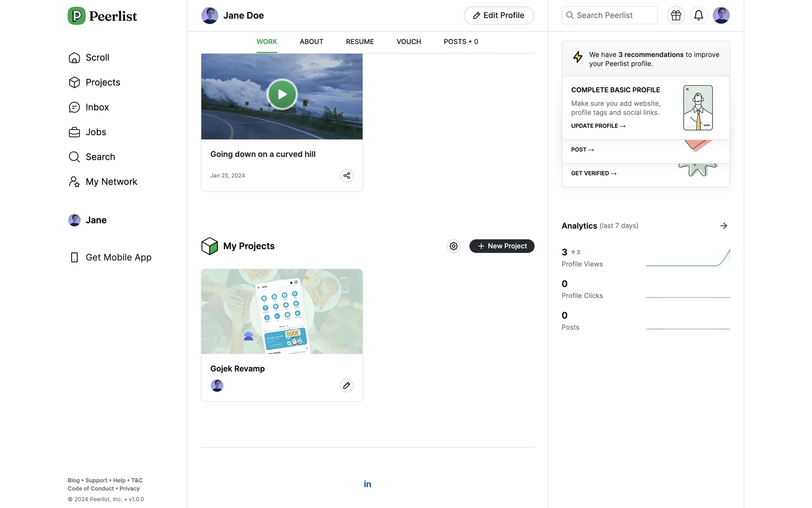Click the Edit Profile button
The height and width of the screenshot is (508, 812).
click(x=498, y=16)
